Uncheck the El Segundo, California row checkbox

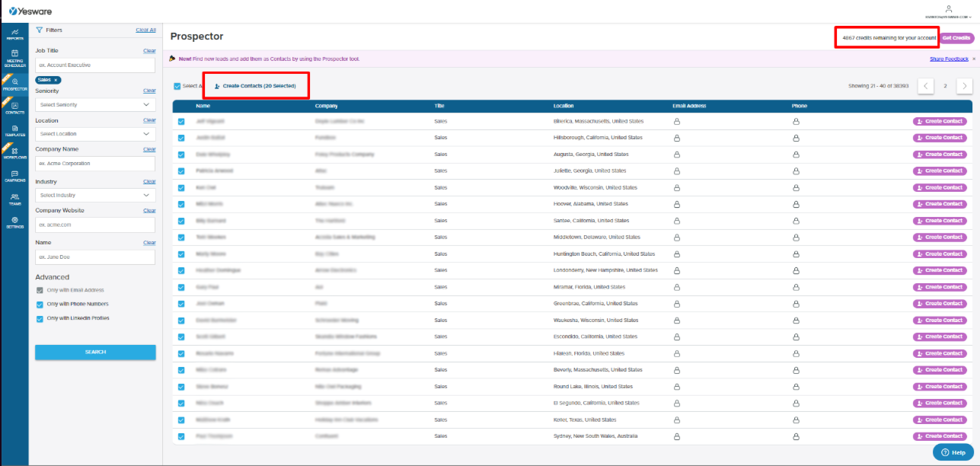coord(181,403)
